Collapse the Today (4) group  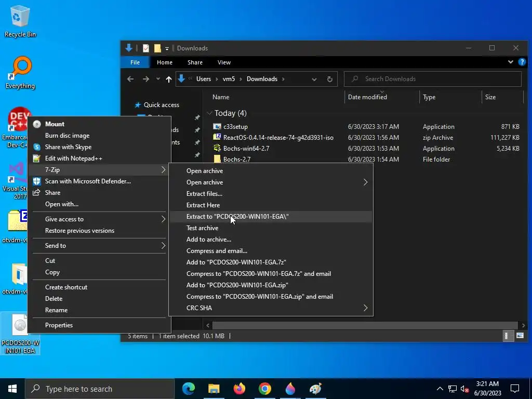[209, 113]
